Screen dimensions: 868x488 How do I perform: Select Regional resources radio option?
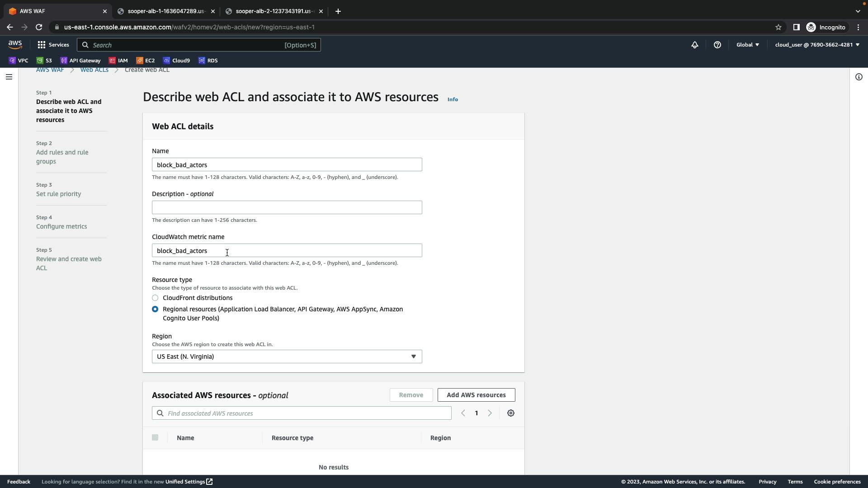[x=155, y=309]
